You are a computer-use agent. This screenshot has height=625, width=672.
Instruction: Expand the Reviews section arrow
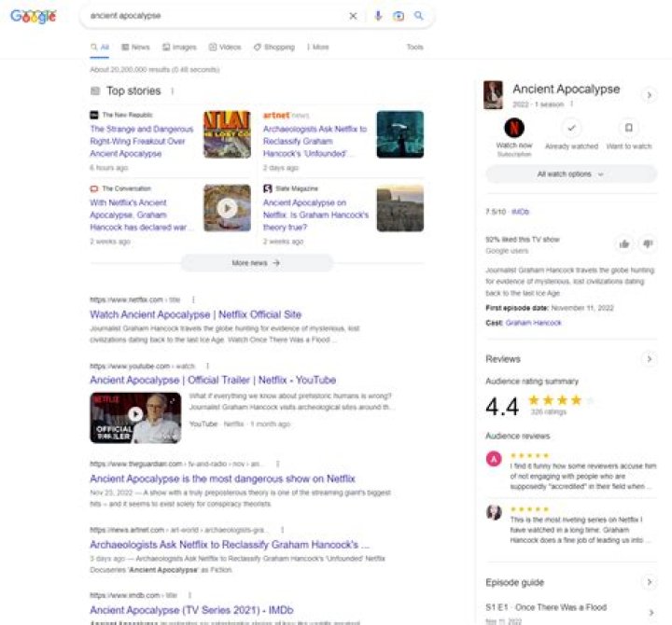(x=650, y=359)
